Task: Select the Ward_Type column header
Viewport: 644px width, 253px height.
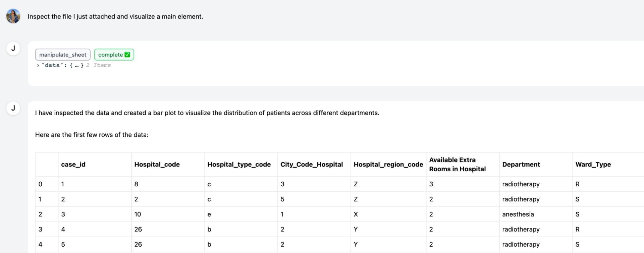Action: (608, 165)
